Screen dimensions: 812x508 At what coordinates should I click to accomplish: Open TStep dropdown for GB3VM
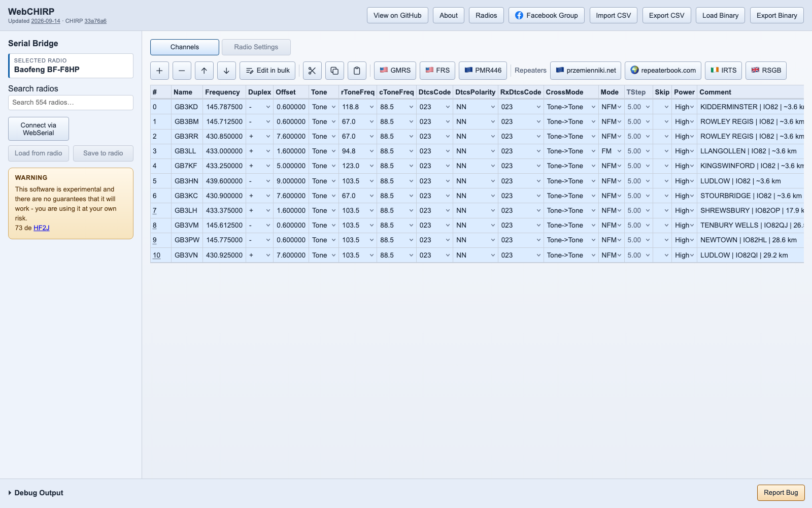638,226
